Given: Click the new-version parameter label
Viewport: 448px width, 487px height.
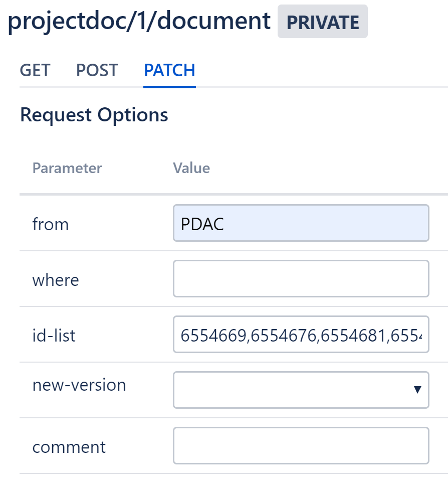Looking at the screenshot, I should pyautogui.click(x=79, y=385).
